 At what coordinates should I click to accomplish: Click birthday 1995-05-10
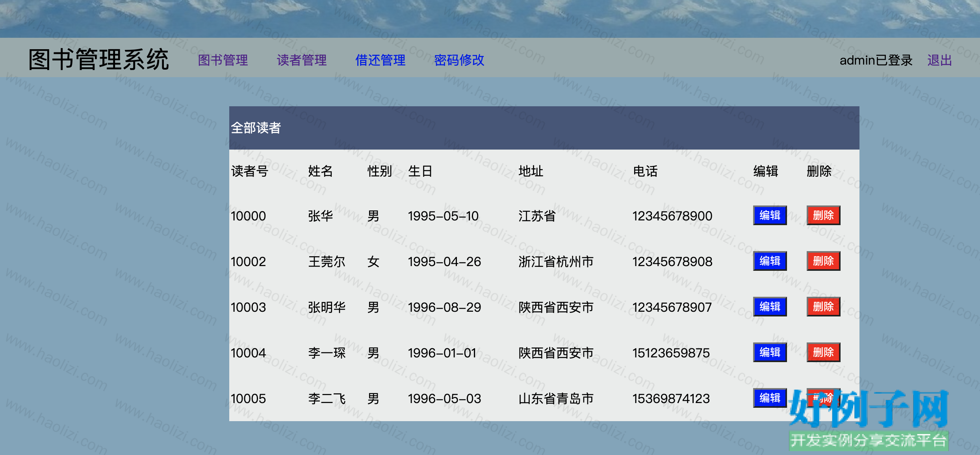(443, 216)
